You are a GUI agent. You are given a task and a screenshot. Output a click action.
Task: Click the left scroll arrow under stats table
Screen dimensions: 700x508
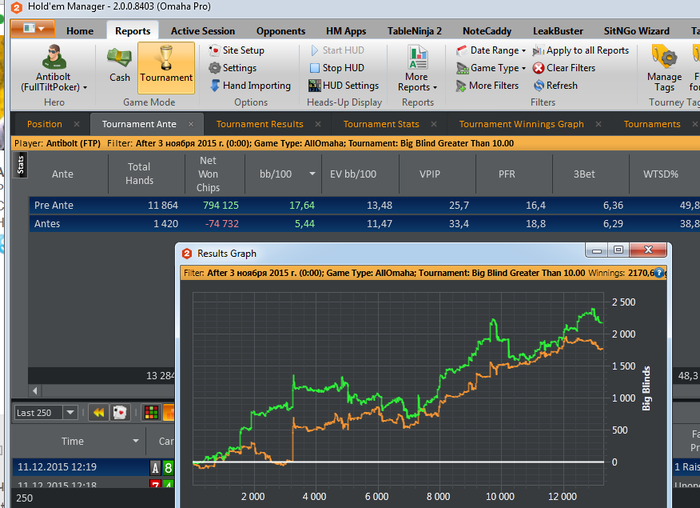35,391
